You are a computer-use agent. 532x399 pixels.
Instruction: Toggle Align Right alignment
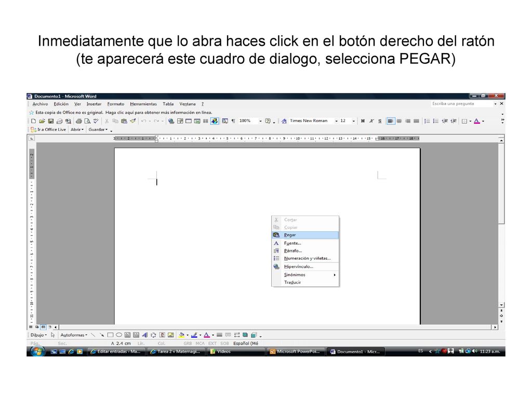pos(408,121)
